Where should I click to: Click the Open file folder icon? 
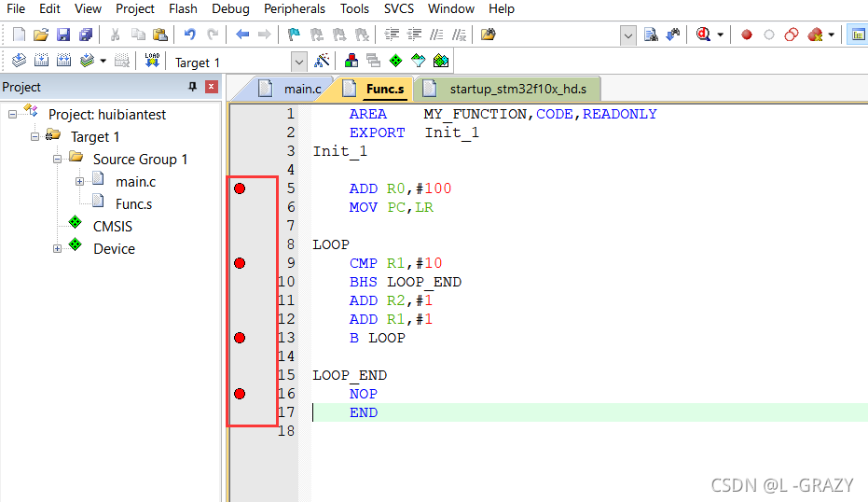pyautogui.click(x=41, y=35)
